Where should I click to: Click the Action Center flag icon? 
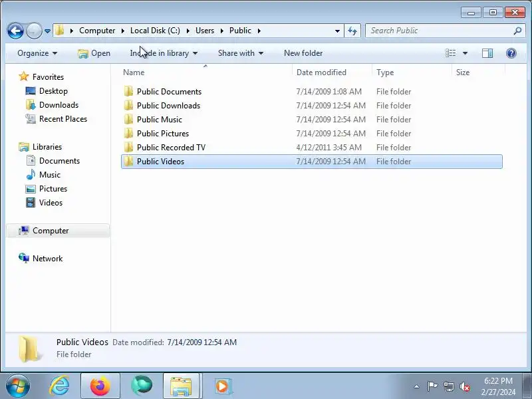(x=432, y=386)
